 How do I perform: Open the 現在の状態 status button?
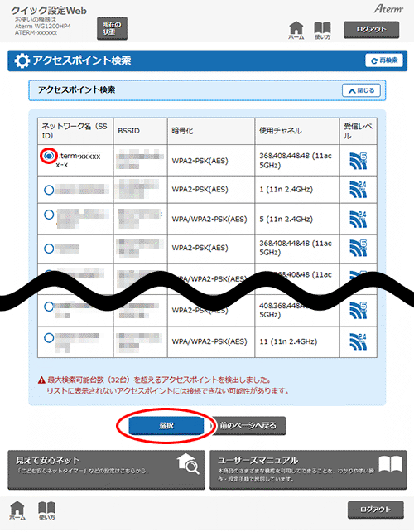click(113, 28)
